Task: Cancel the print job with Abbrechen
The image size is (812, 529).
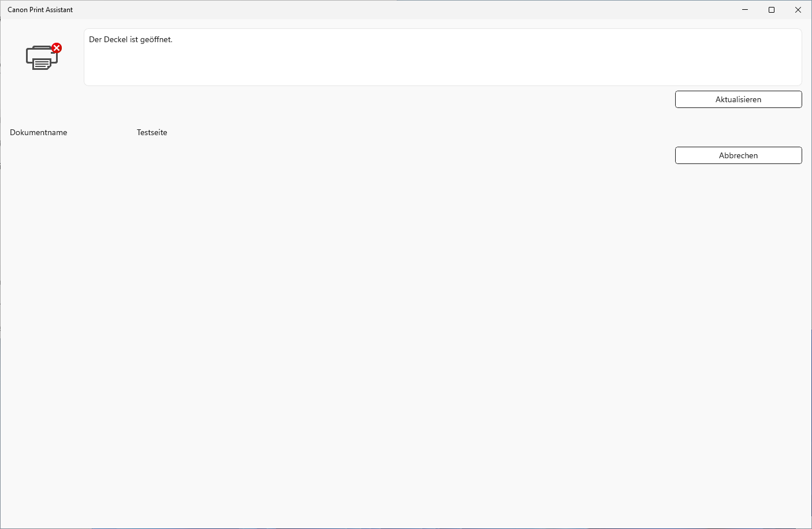Action: click(738, 155)
